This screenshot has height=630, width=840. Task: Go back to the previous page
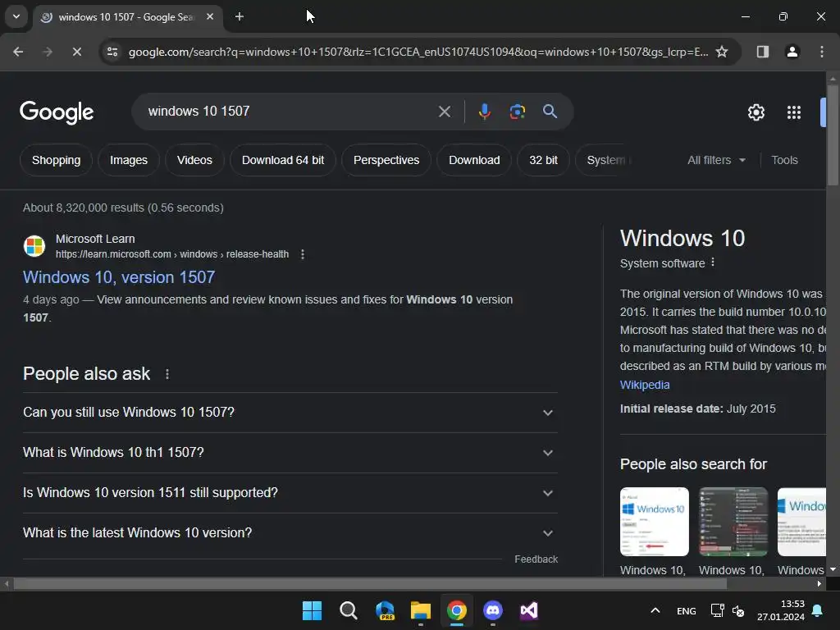[x=18, y=52]
